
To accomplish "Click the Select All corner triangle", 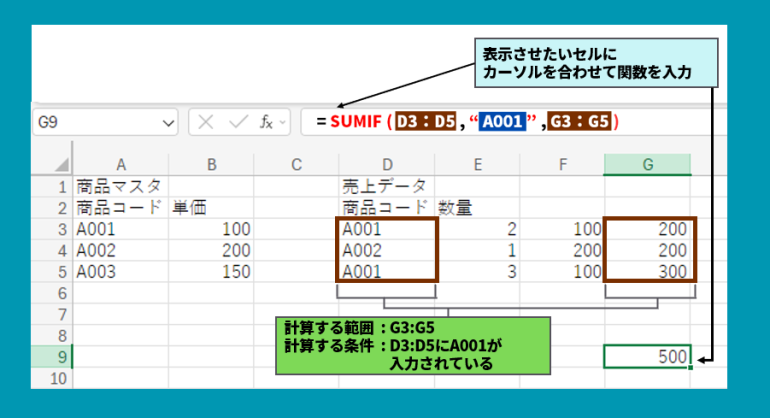I will point(59,164).
